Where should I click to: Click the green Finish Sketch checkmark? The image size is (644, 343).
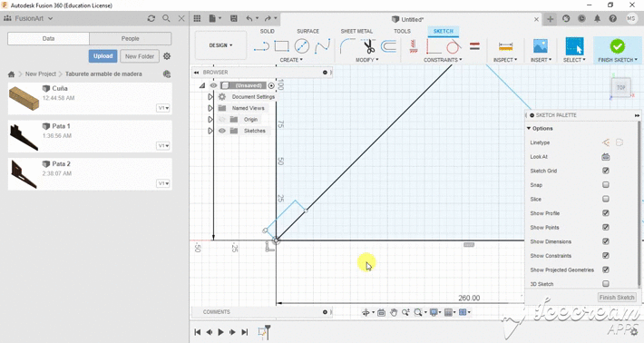(618, 46)
